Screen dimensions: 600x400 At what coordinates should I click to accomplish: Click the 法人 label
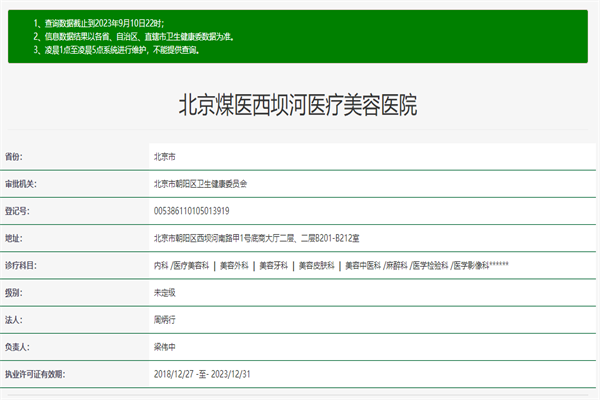coord(14,320)
